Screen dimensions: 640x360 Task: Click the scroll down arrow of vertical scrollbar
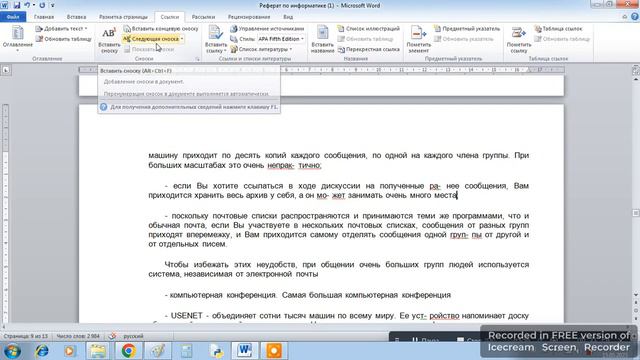point(636,294)
